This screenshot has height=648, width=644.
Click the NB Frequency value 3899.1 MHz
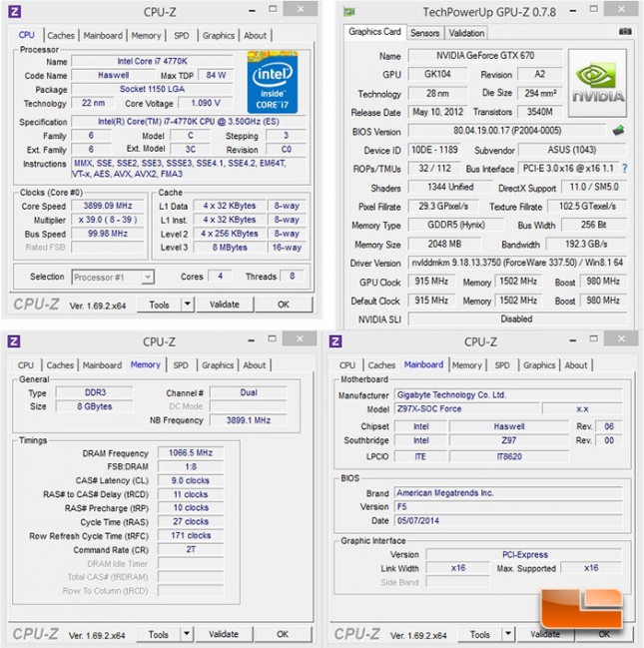click(248, 420)
